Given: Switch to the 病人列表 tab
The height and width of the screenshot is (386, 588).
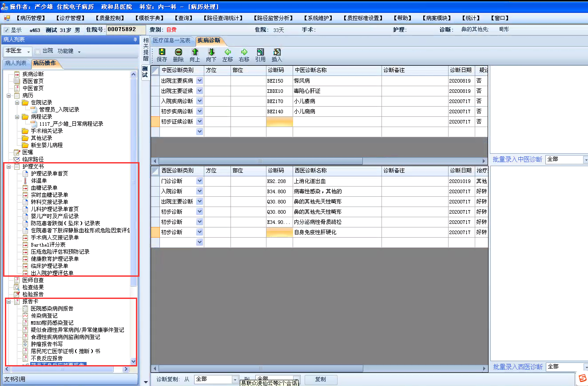Looking at the screenshot, I should tap(16, 63).
